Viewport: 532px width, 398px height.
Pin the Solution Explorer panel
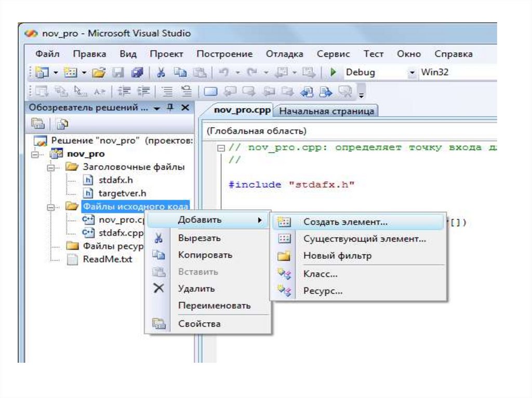click(170, 108)
